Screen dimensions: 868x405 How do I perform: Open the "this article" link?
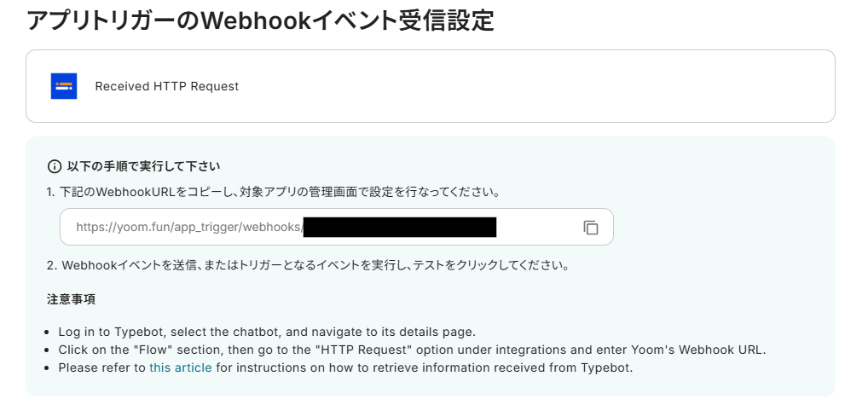(x=180, y=367)
